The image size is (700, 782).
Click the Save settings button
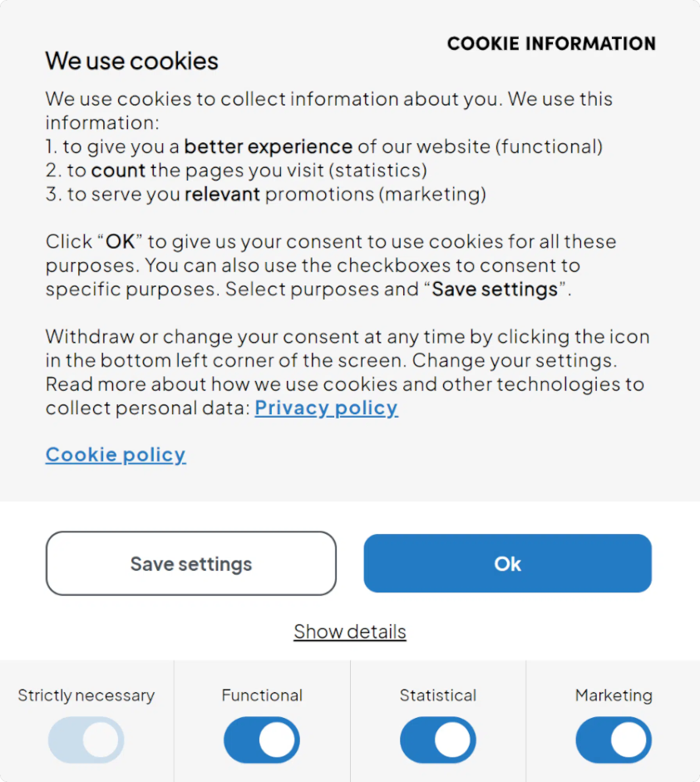pos(191,564)
